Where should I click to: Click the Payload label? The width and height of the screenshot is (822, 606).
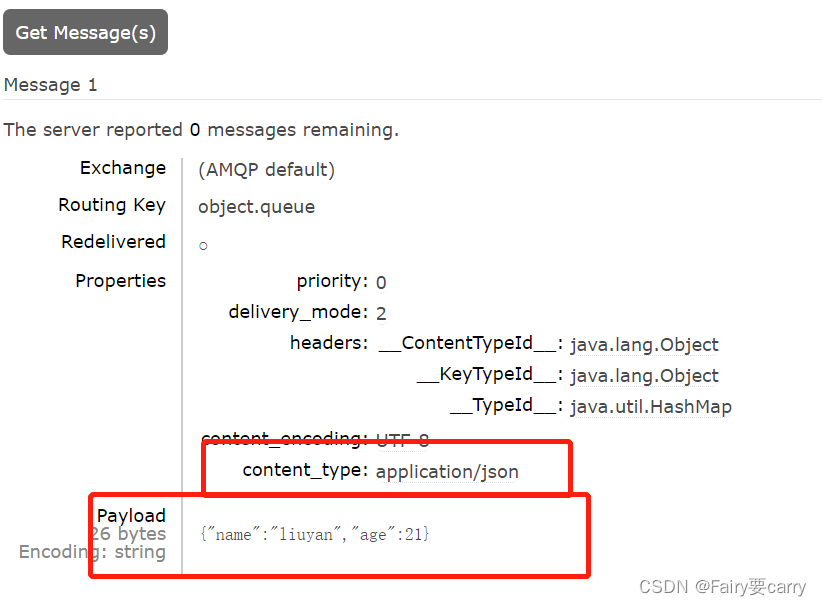tap(131, 515)
